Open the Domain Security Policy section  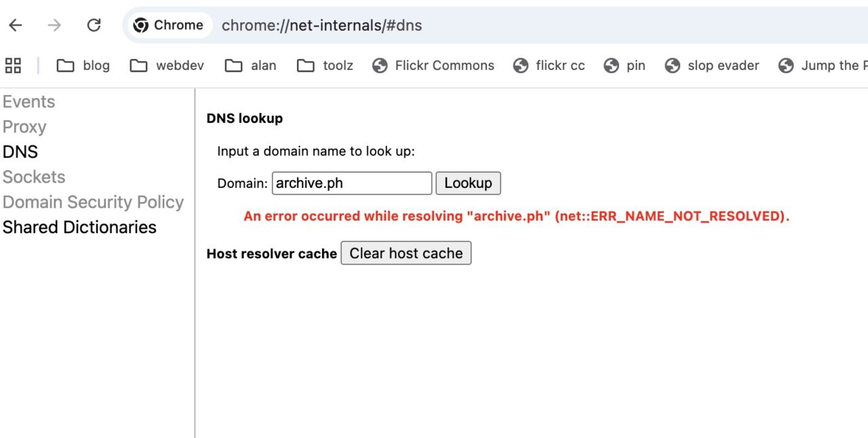pos(93,202)
